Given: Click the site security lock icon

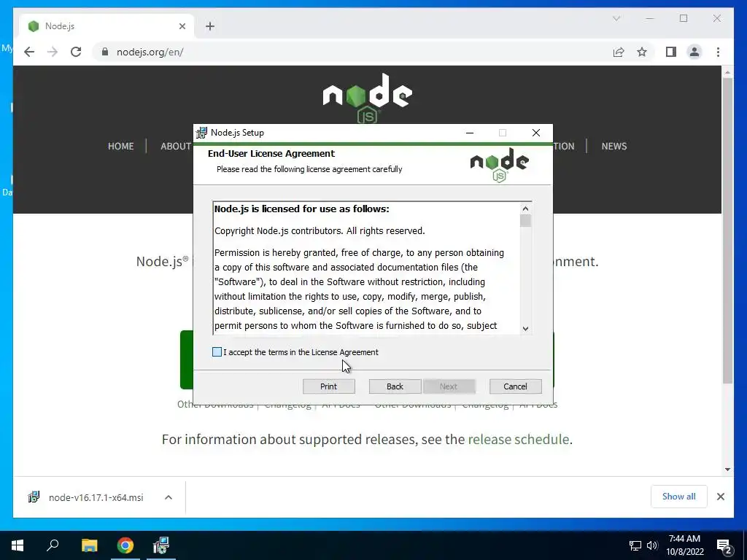Looking at the screenshot, I should click(x=105, y=52).
